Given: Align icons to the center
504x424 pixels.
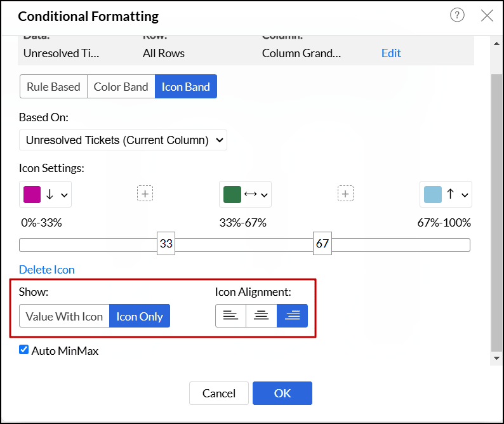Looking at the screenshot, I should click(x=262, y=316).
